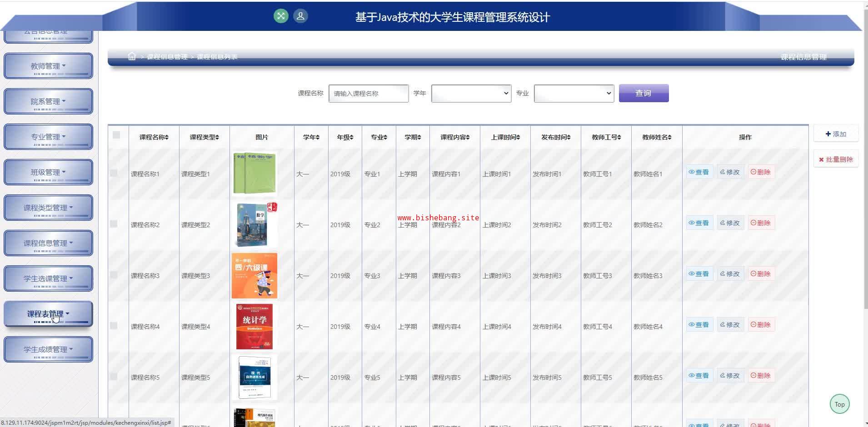Sort table by 教师姓名 column
This screenshot has width=868, height=427.
657,137
